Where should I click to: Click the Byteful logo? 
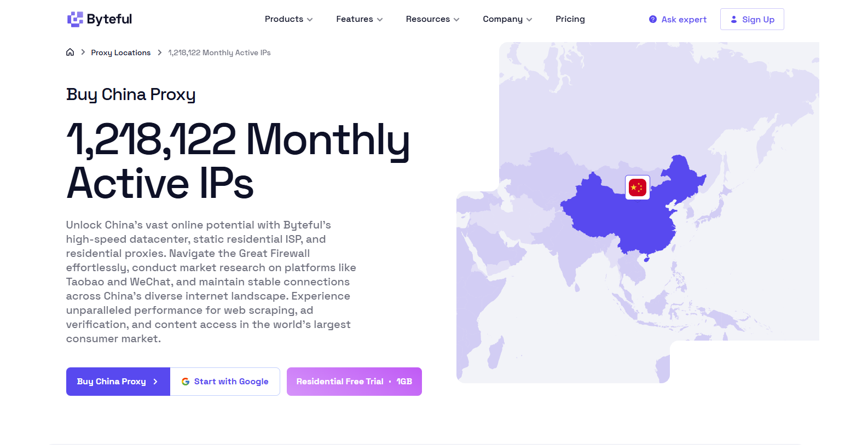point(100,19)
